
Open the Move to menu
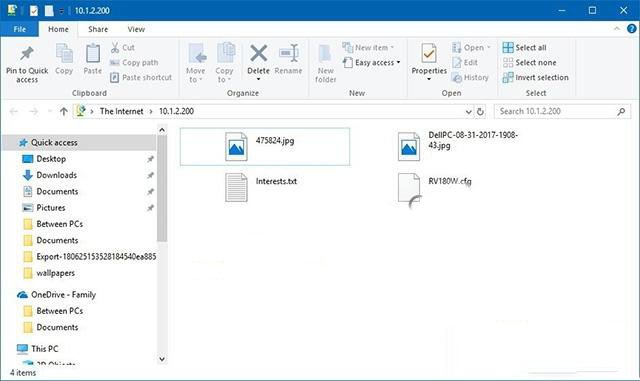[x=196, y=63]
